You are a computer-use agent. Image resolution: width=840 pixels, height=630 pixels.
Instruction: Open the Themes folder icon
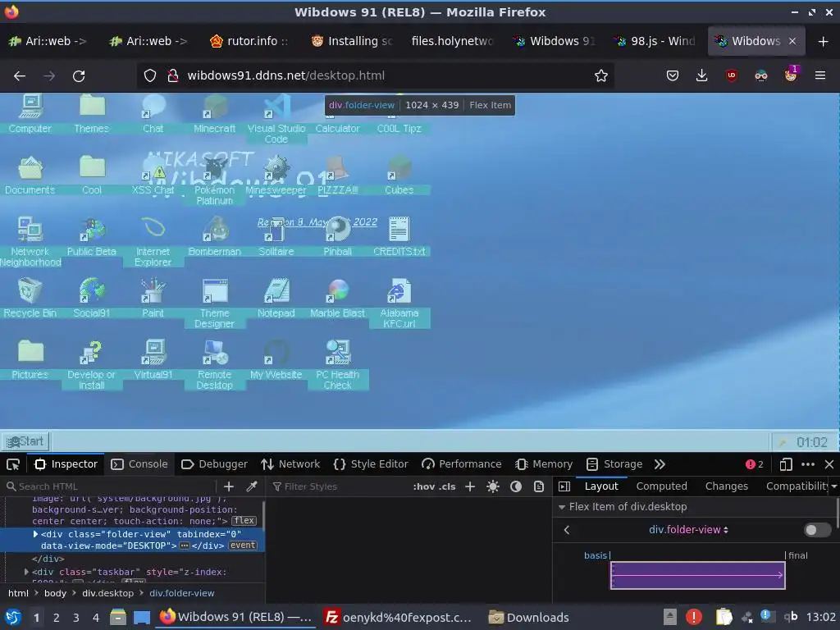pyautogui.click(x=92, y=113)
